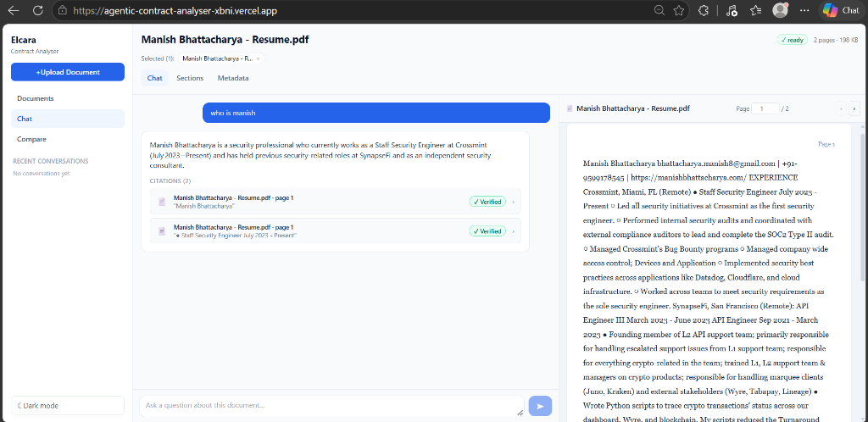Toggle Dark mode
Image resolution: width=868 pixels, height=422 pixels.
(x=68, y=405)
